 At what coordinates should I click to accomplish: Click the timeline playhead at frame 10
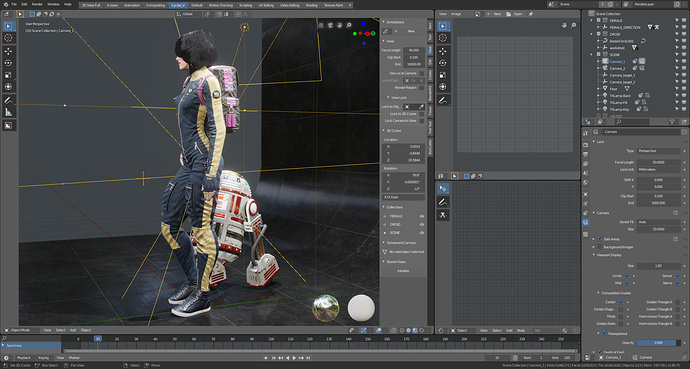98,339
